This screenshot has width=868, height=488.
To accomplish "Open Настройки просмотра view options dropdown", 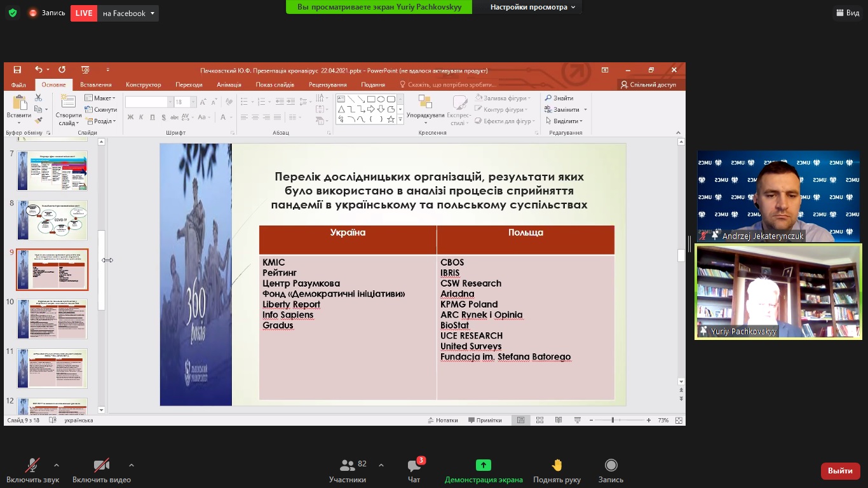I will pyautogui.click(x=532, y=7).
